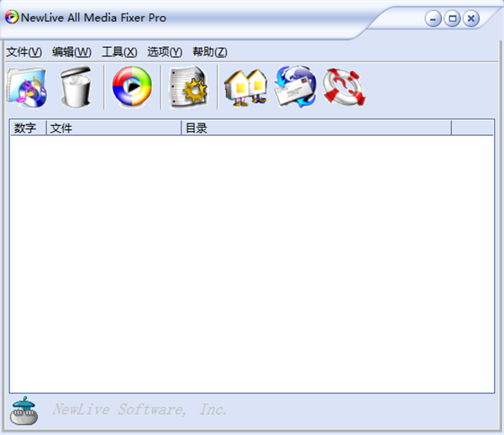
Task: Sort by the 目录 column header
Action: coord(317,128)
